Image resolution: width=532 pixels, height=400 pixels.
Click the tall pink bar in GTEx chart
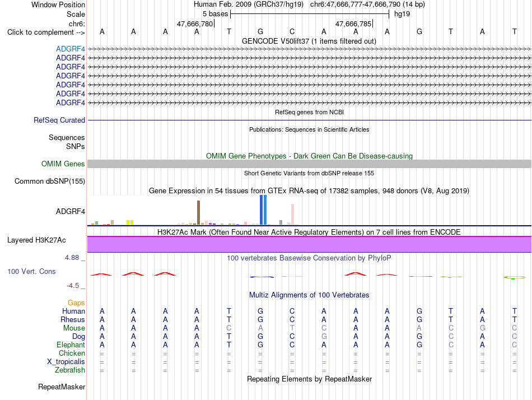coord(292,214)
